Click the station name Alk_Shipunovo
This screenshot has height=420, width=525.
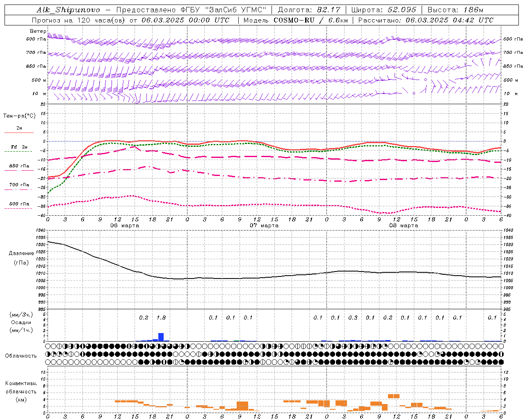(x=68, y=10)
